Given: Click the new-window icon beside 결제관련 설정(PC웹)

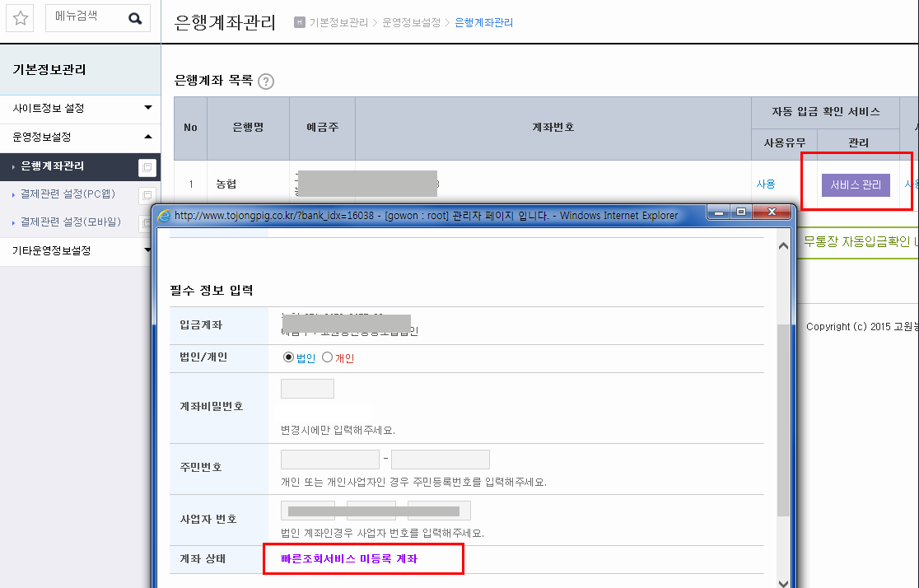Looking at the screenshot, I should (147, 195).
